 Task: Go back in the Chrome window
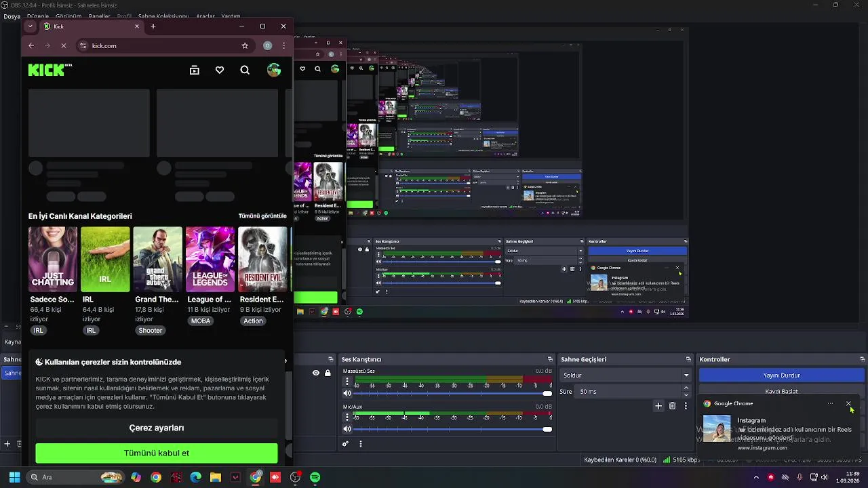click(x=31, y=45)
